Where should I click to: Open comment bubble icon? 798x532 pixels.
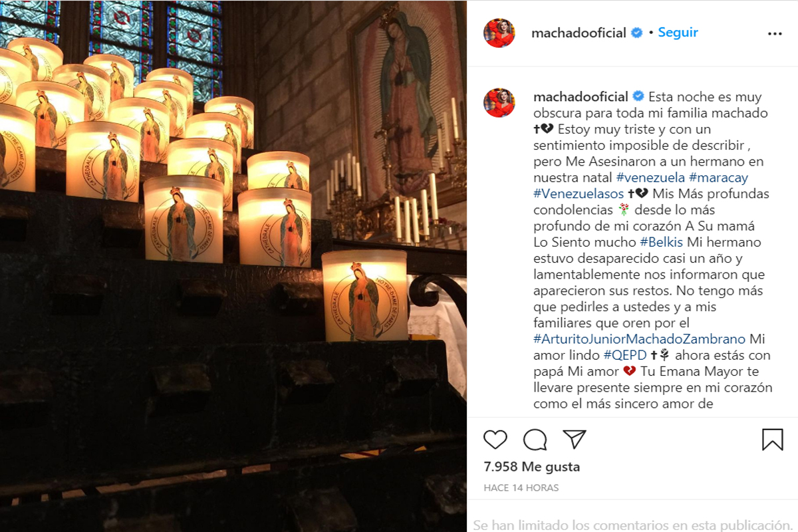535,440
